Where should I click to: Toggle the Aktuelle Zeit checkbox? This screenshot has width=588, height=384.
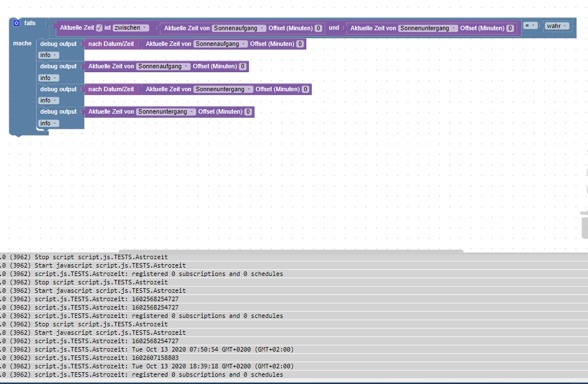tap(99, 28)
